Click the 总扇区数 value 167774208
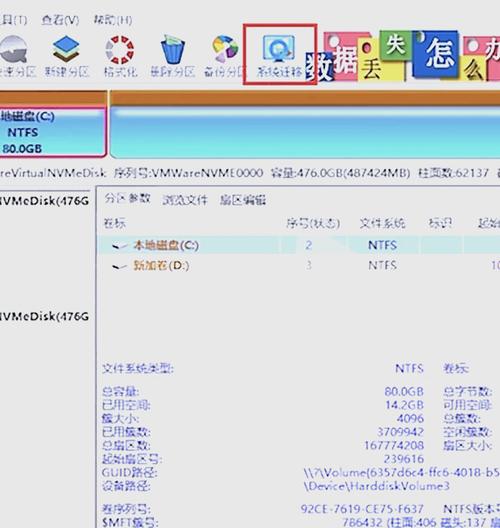 [394, 445]
